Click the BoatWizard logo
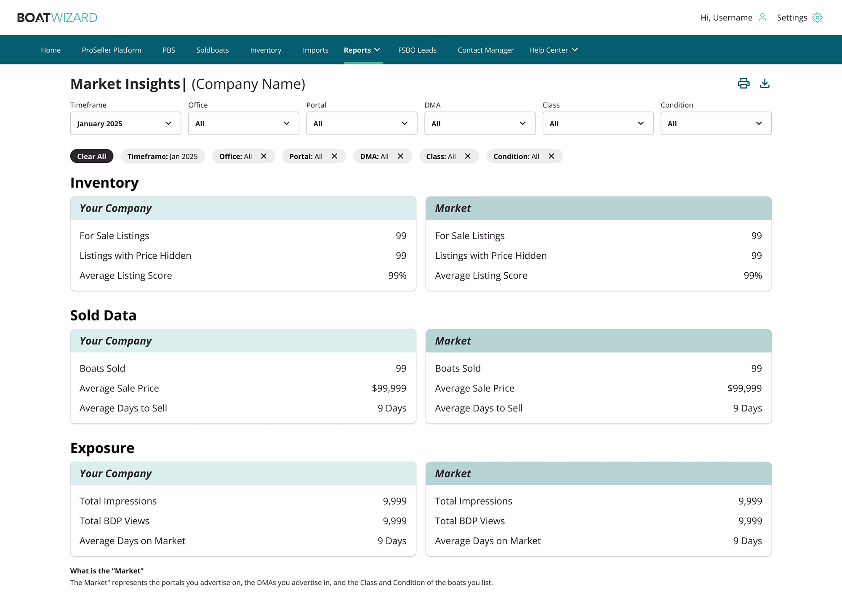The width and height of the screenshot is (842, 616). [x=57, y=18]
